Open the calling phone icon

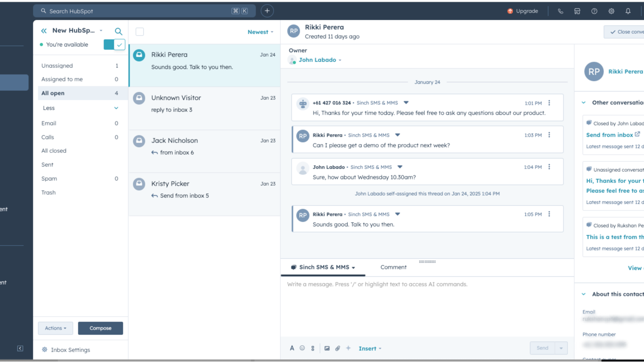point(560,11)
